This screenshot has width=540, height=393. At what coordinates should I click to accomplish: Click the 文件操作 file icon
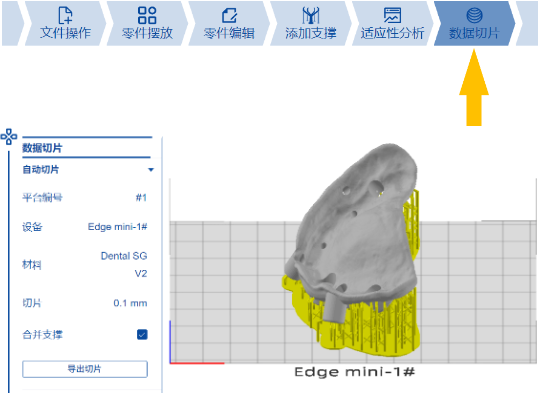pos(65,15)
